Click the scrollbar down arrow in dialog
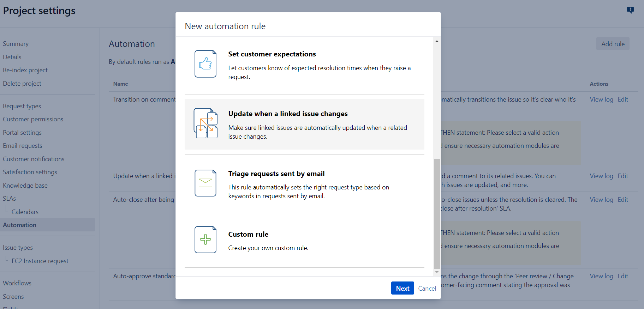Image resolution: width=644 pixels, height=309 pixels. [437, 272]
